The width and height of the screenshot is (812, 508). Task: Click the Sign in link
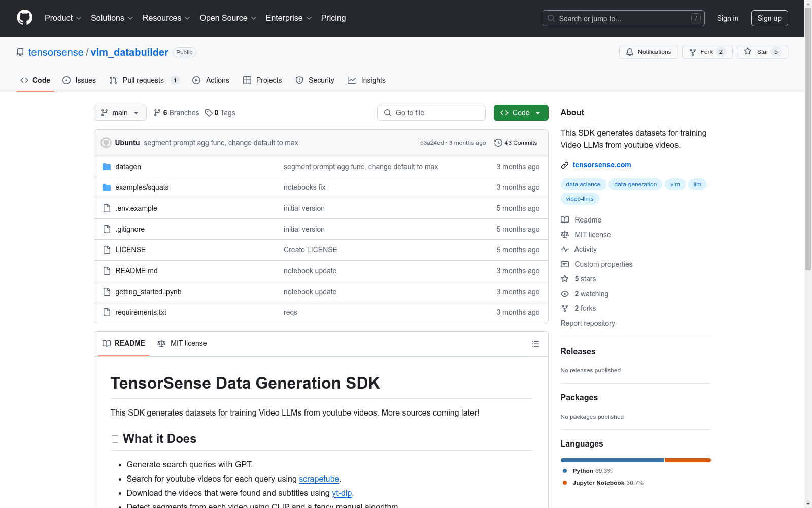click(x=728, y=18)
